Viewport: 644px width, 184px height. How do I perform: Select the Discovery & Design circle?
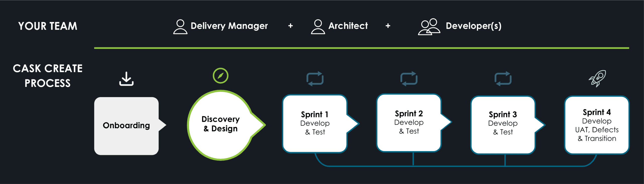point(226,125)
